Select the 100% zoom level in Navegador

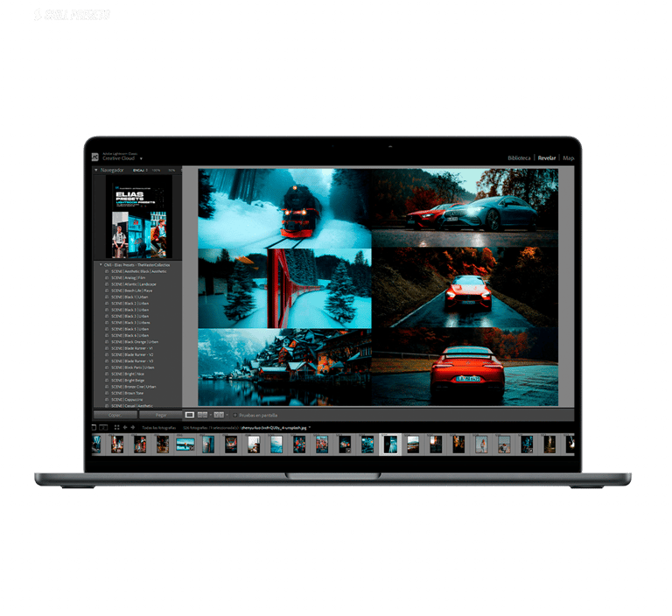[156, 171]
